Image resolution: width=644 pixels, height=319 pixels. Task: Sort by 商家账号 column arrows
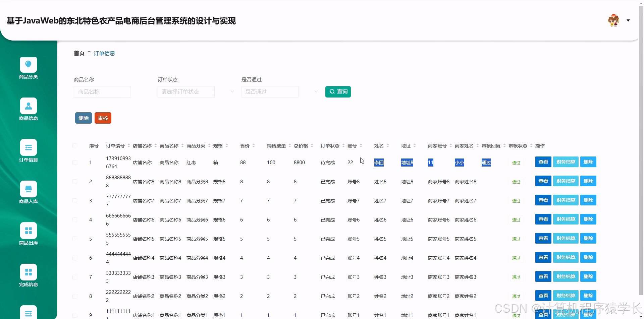click(x=450, y=146)
